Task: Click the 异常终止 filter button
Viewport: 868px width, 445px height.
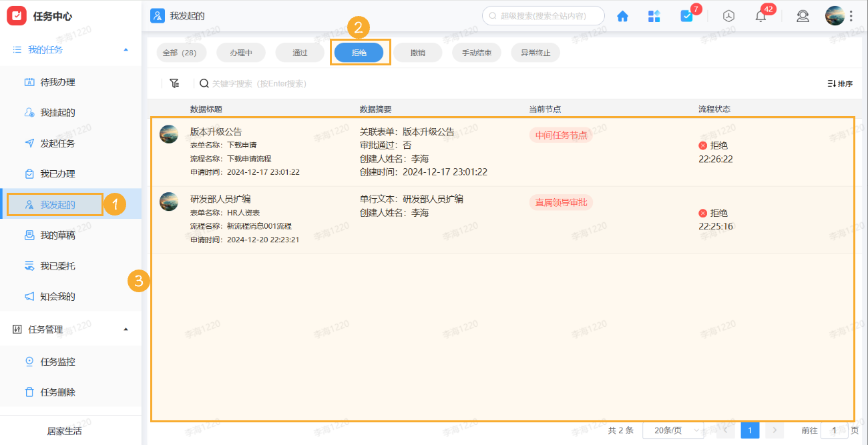Action: click(x=535, y=52)
